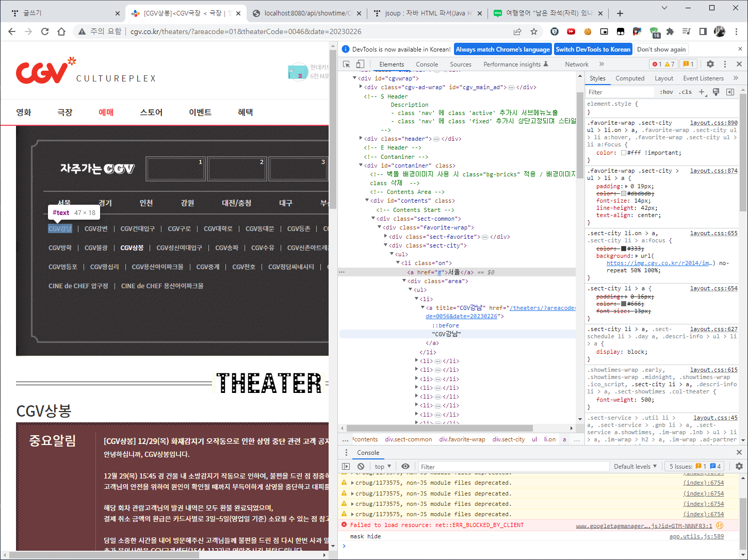Screen dimensions: 748x560
Task: Go to the browser home page
Action: point(61,31)
